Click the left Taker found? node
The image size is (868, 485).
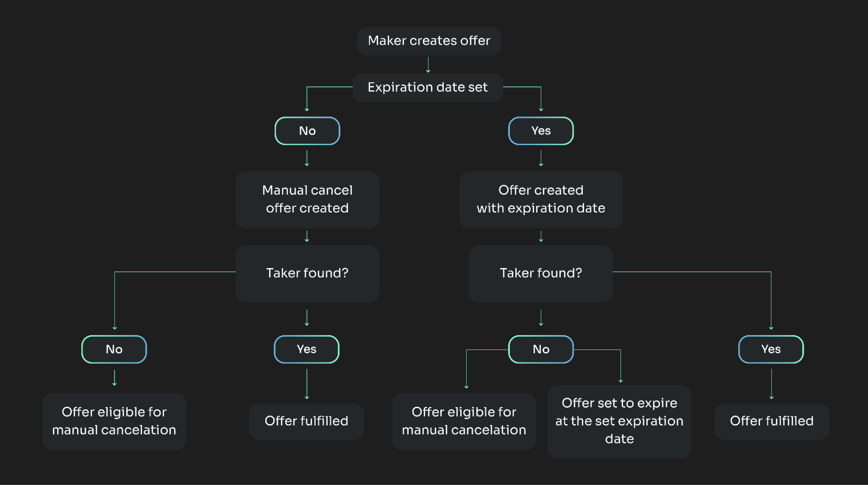point(307,273)
